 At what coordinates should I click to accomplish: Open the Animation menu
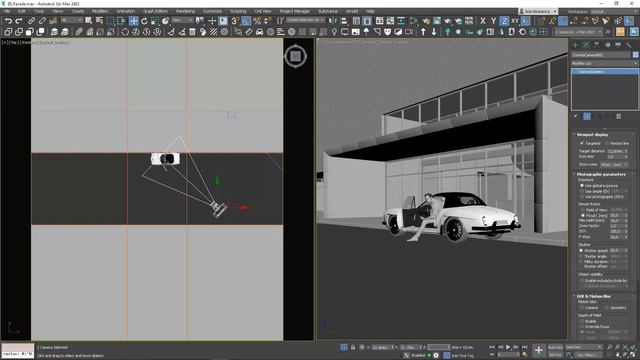click(126, 11)
